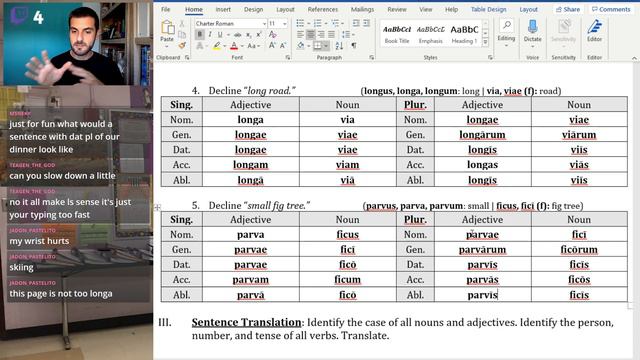Open the Font dialog launcher

pyautogui.click(x=288, y=58)
